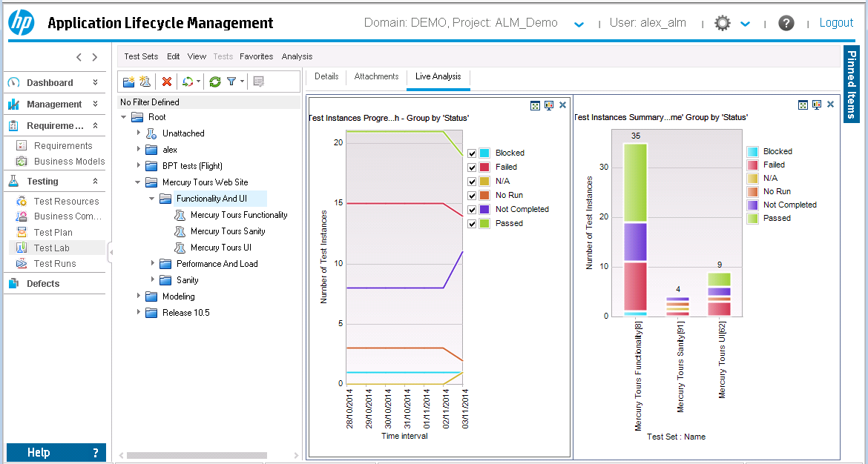This screenshot has width=868, height=464.
Task: Click the green Refresh All toolbar icon
Action: pyautogui.click(x=215, y=82)
